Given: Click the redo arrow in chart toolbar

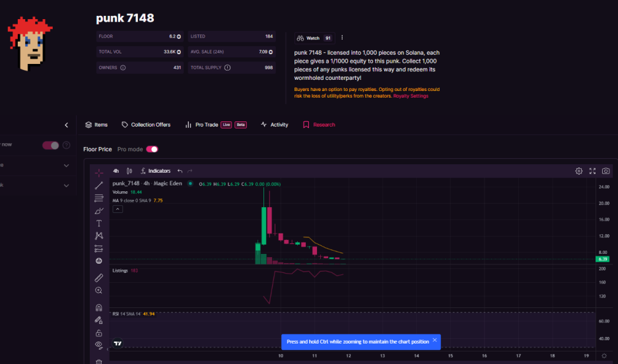Looking at the screenshot, I should [x=190, y=171].
